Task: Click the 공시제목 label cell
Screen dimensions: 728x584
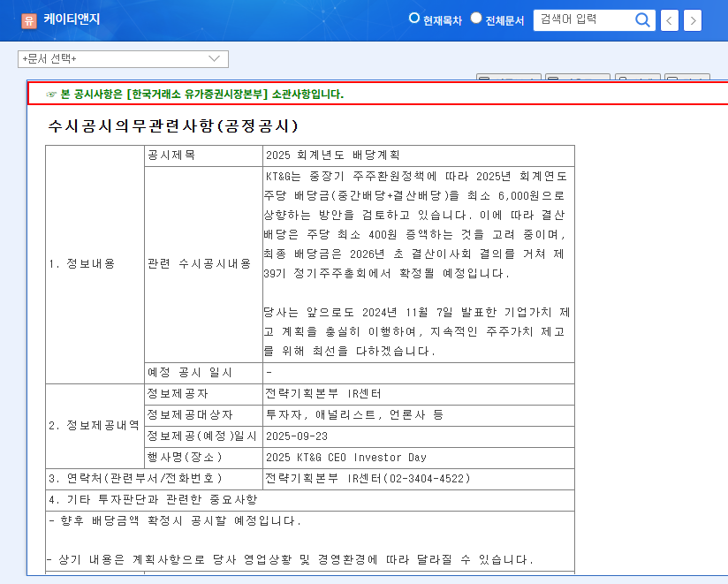Action: (x=203, y=155)
